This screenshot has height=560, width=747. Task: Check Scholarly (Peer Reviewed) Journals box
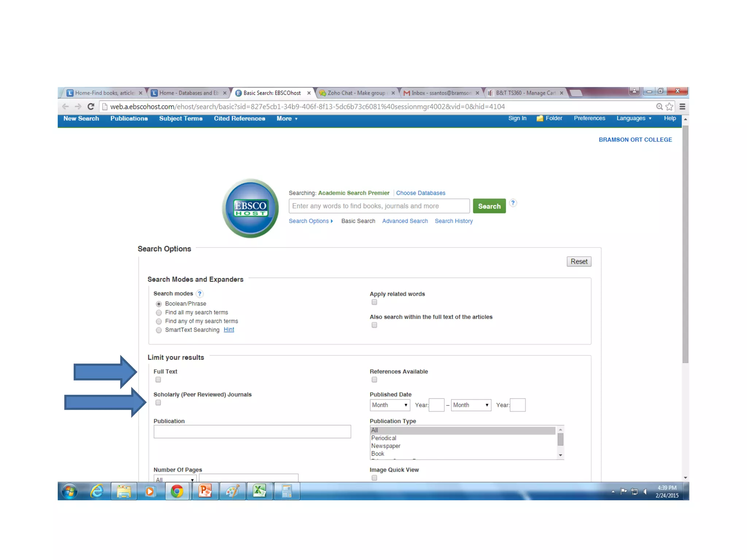pyautogui.click(x=158, y=403)
